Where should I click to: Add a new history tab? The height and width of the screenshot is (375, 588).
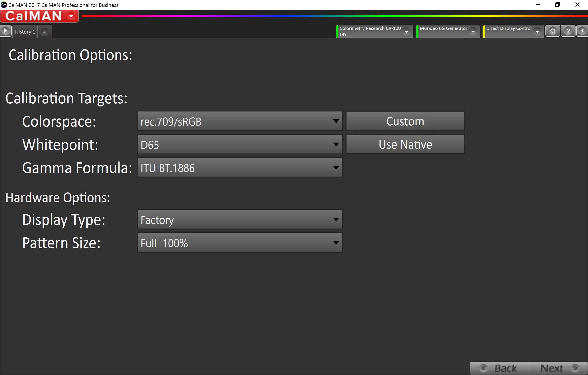(x=44, y=32)
